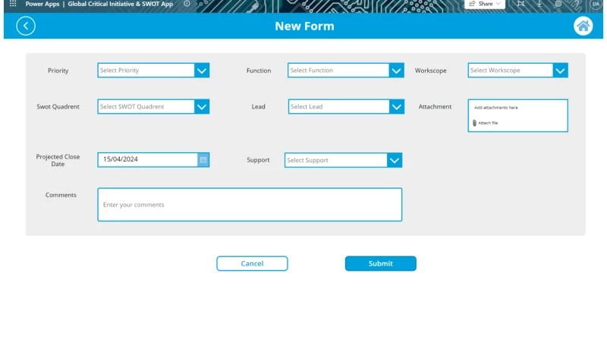Open the app launcher waffle icon

pyautogui.click(x=12, y=4)
